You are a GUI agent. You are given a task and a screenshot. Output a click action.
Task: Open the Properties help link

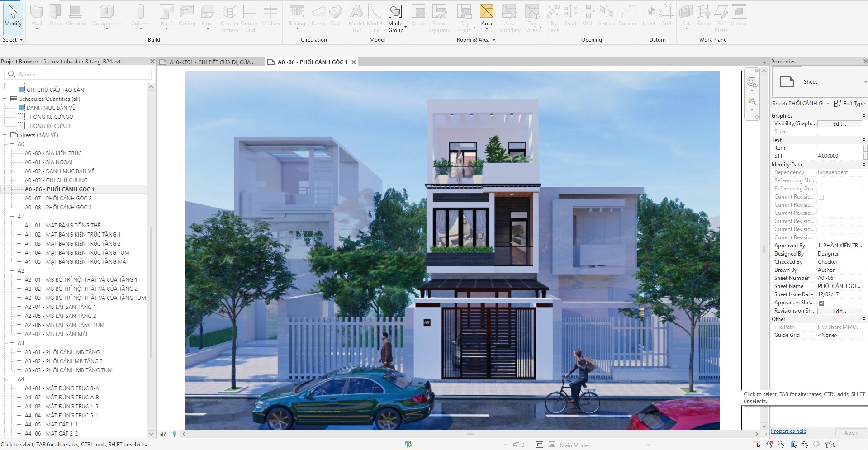788,431
